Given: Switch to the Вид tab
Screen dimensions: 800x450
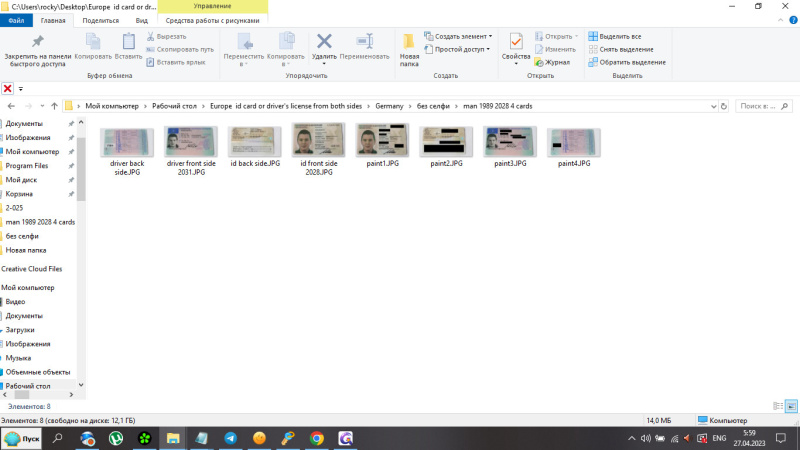Looking at the screenshot, I should point(141,20).
